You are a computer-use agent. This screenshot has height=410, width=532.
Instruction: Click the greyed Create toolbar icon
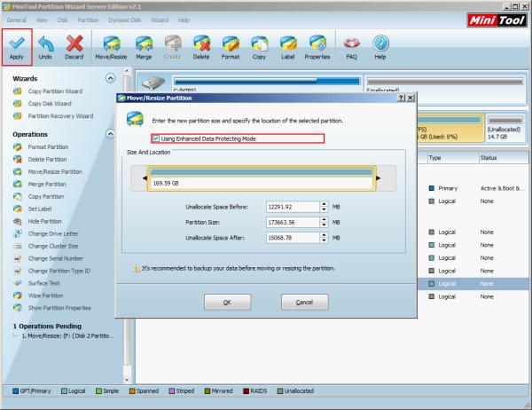click(x=173, y=47)
